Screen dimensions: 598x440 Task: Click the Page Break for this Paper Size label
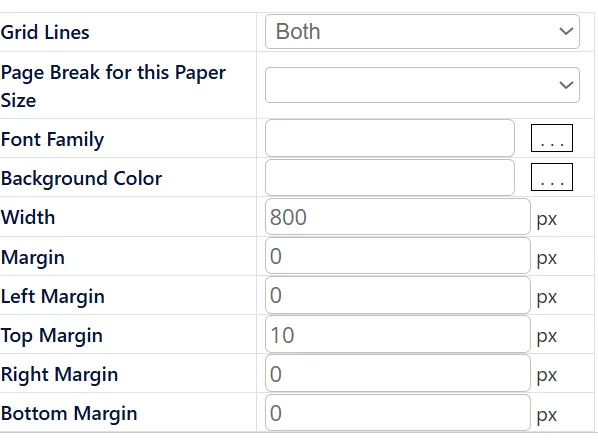point(113,86)
